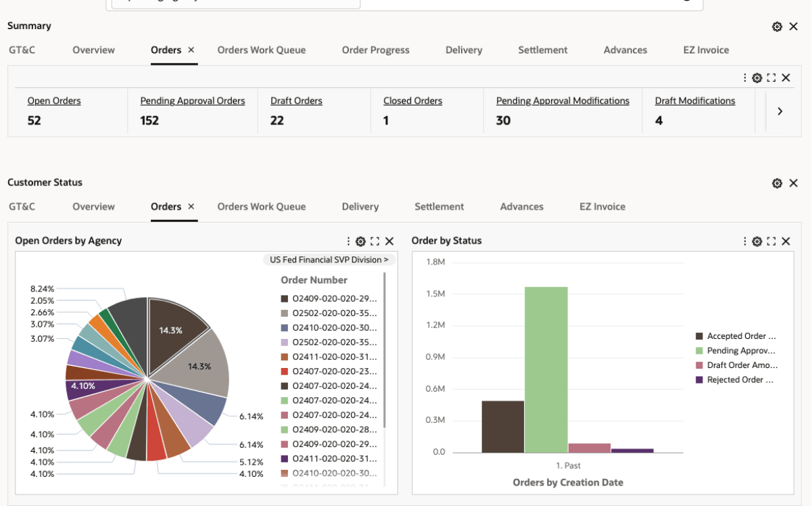
Task: Click the dark brown Accepted Order bar
Action: 503,427
